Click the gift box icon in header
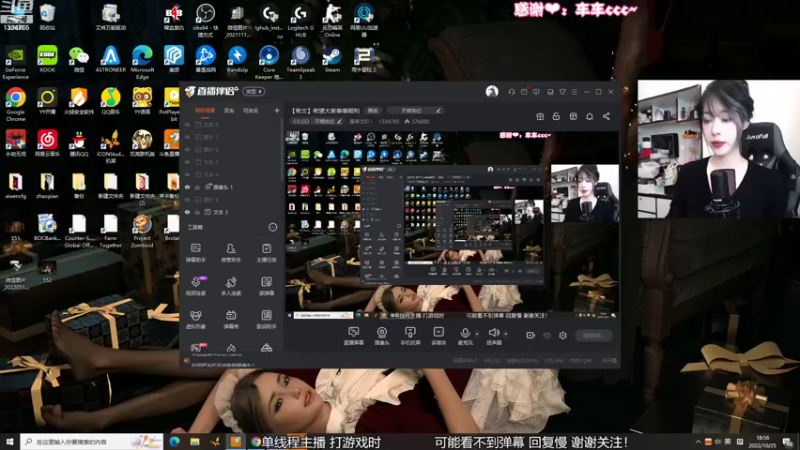The image size is (800, 450). (540, 116)
